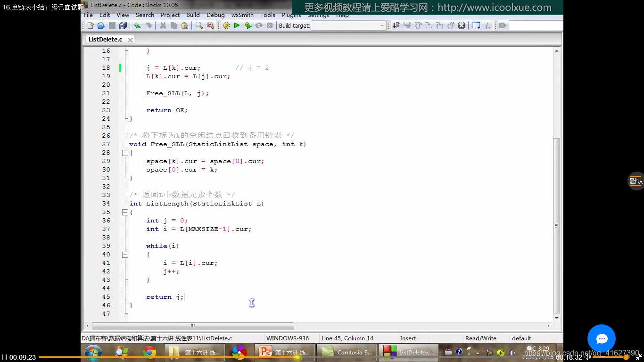Click the Debug / Continue icon
This screenshot has width=644, height=362.
pyautogui.click(x=396, y=25)
